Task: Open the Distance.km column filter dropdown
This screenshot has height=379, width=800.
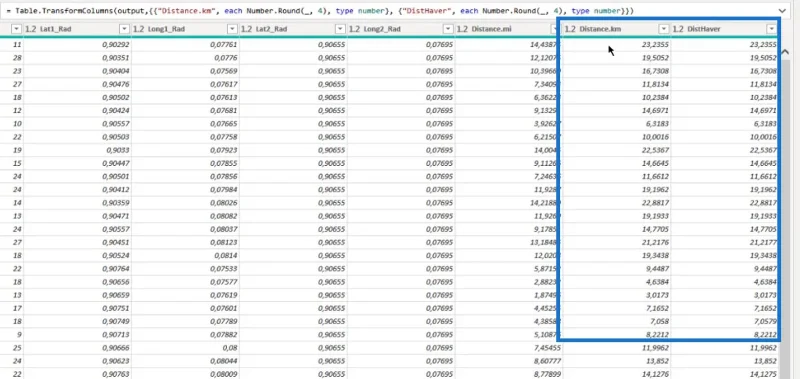Action: (x=664, y=29)
